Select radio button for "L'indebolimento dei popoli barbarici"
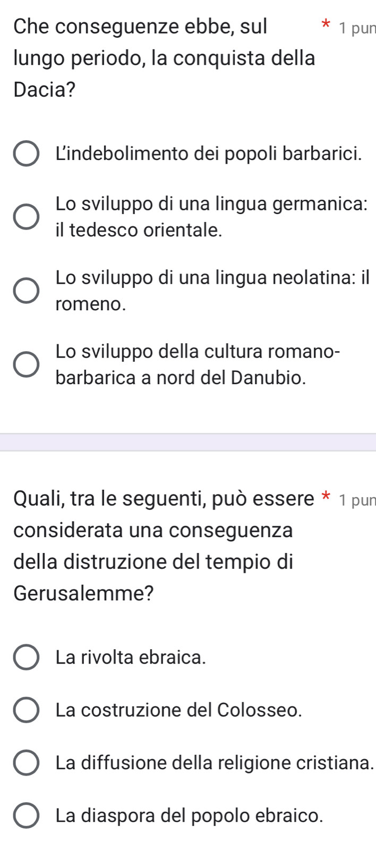The width and height of the screenshot is (376, 868). [x=26, y=154]
